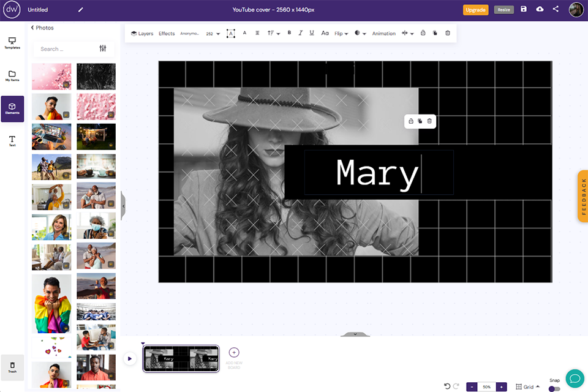Open the opacity dropdown in the toolbar
This screenshot has width=588, height=392.
[360, 33]
